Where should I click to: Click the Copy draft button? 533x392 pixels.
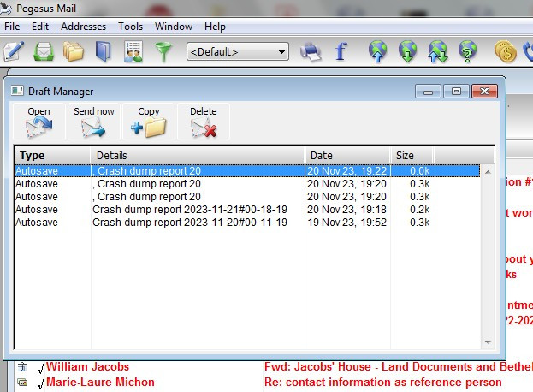(x=149, y=122)
